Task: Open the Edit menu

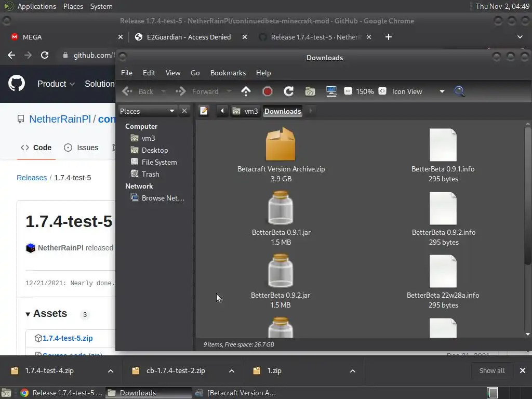Action: coord(149,73)
